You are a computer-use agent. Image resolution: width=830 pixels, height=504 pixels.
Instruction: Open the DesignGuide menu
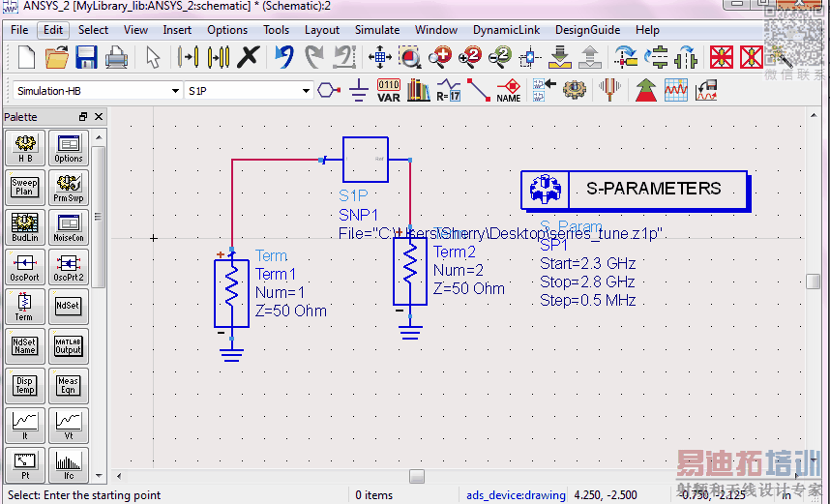pyautogui.click(x=587, y=30)
